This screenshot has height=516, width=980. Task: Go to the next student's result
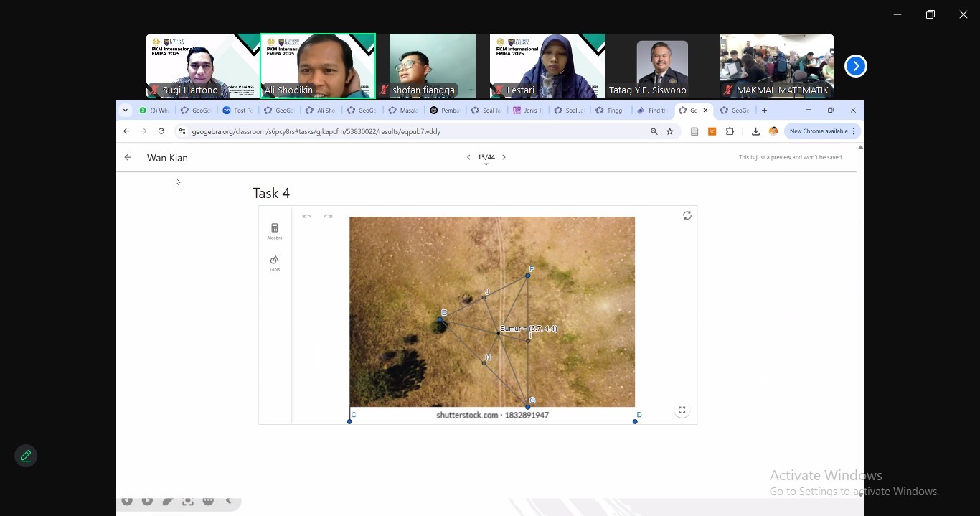[504, 157]
